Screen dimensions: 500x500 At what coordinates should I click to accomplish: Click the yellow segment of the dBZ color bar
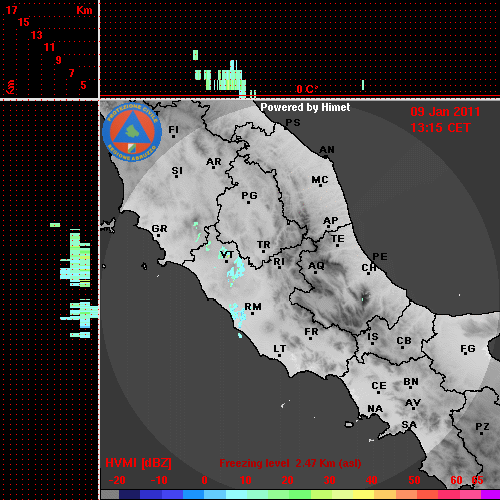363,494
